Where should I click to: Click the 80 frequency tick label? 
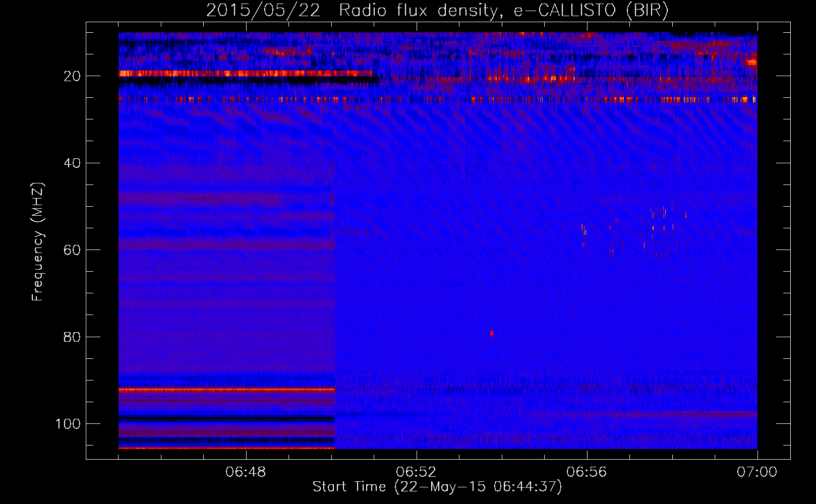tap(72, 337)
